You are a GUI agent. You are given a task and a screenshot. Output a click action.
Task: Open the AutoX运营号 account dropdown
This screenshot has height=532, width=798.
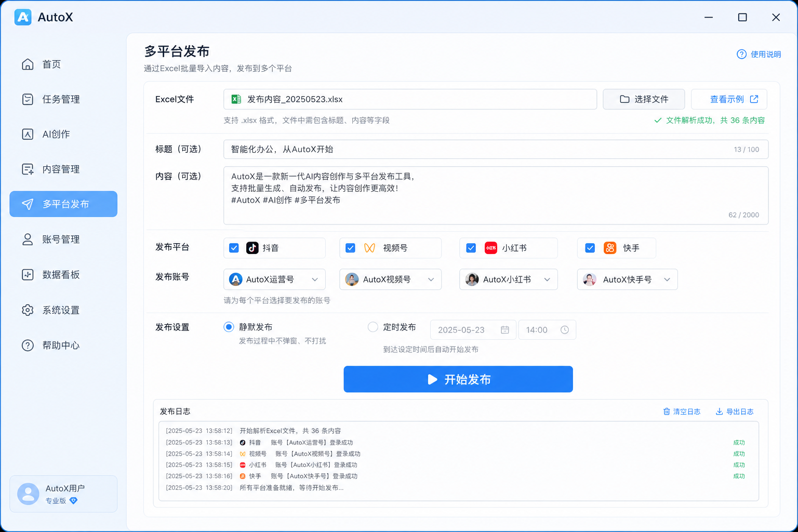(x=274, y=280)
